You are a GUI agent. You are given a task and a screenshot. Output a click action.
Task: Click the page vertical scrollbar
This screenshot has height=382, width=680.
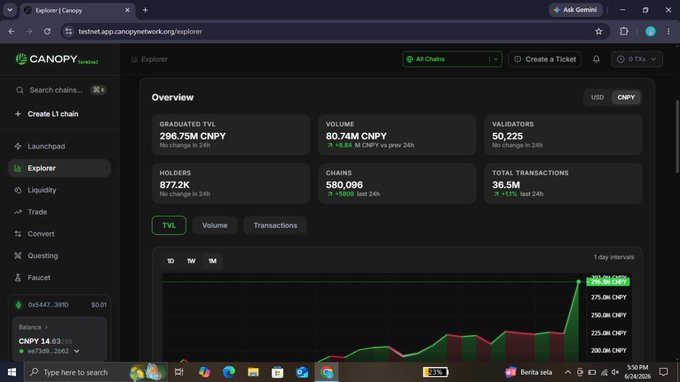[x=677, y=137]
